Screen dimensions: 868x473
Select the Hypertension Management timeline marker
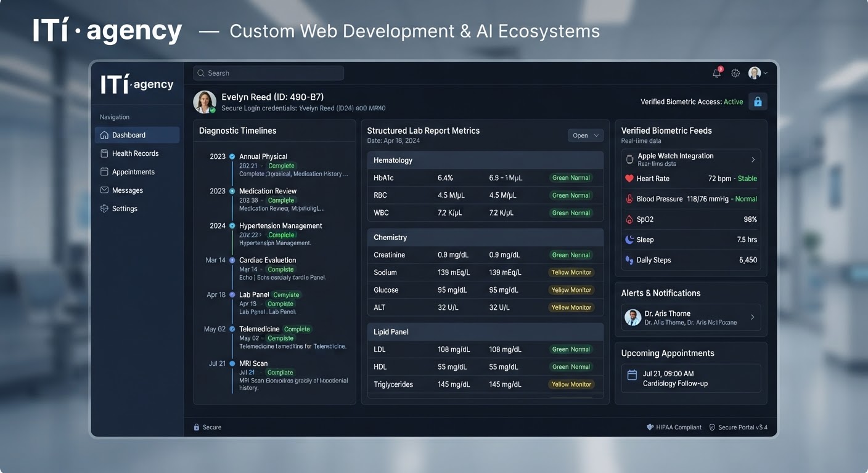click(x=232, y=225)
